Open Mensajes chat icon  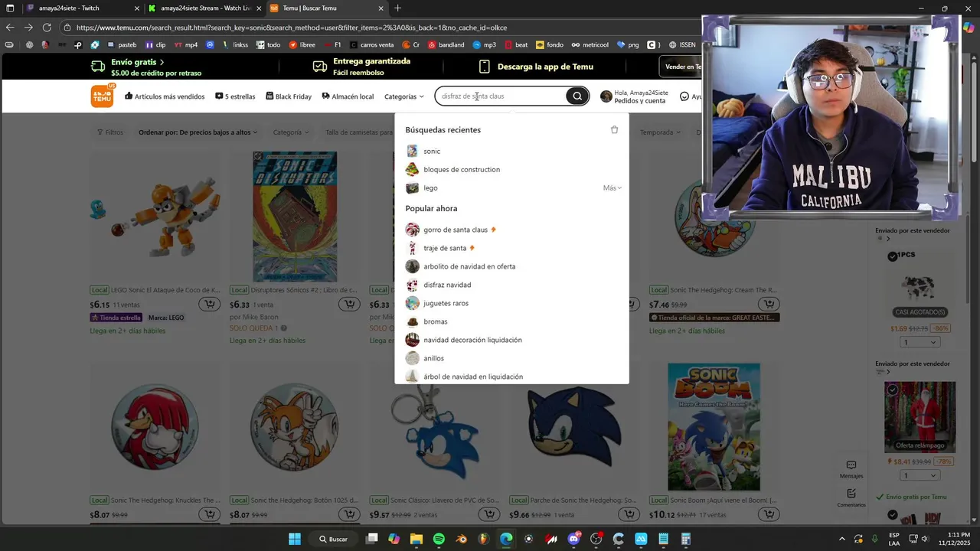851,469
